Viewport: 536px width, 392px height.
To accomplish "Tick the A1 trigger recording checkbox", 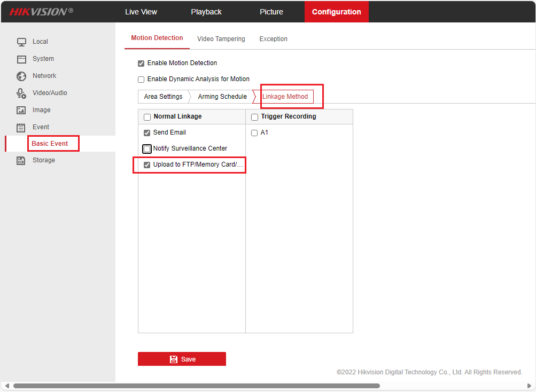I will click(254, 133).
